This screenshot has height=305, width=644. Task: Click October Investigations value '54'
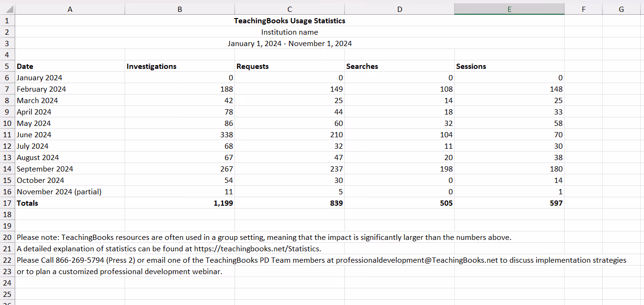click(x=180, y=181)
